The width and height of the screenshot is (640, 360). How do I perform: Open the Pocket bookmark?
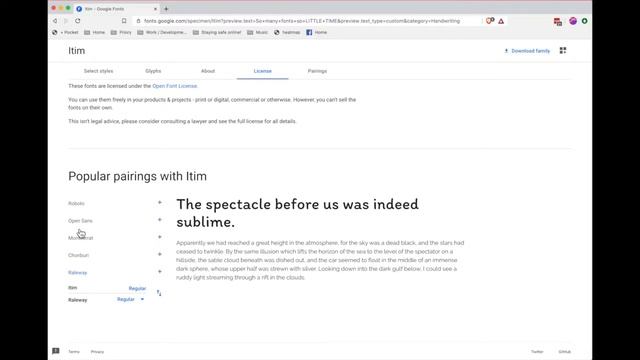65,32
